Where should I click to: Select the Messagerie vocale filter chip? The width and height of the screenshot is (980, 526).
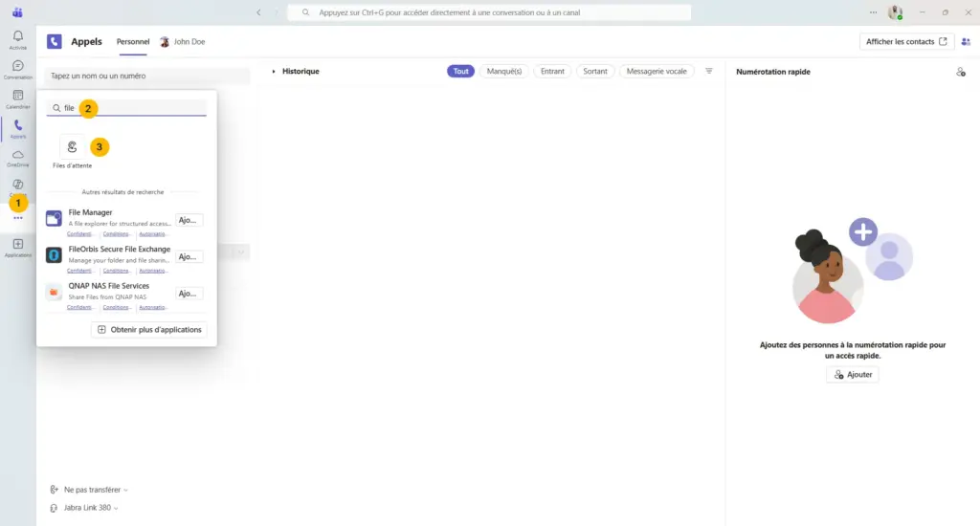(657, 72)
